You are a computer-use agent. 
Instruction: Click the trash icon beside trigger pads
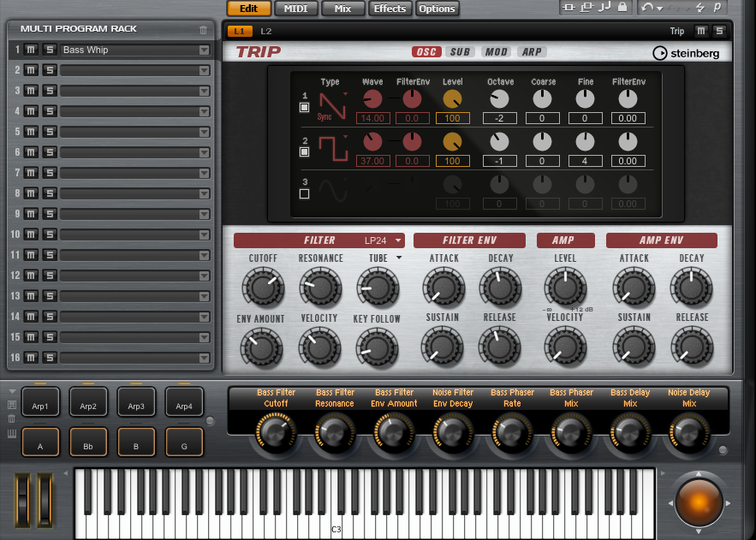tap(12, 418)
